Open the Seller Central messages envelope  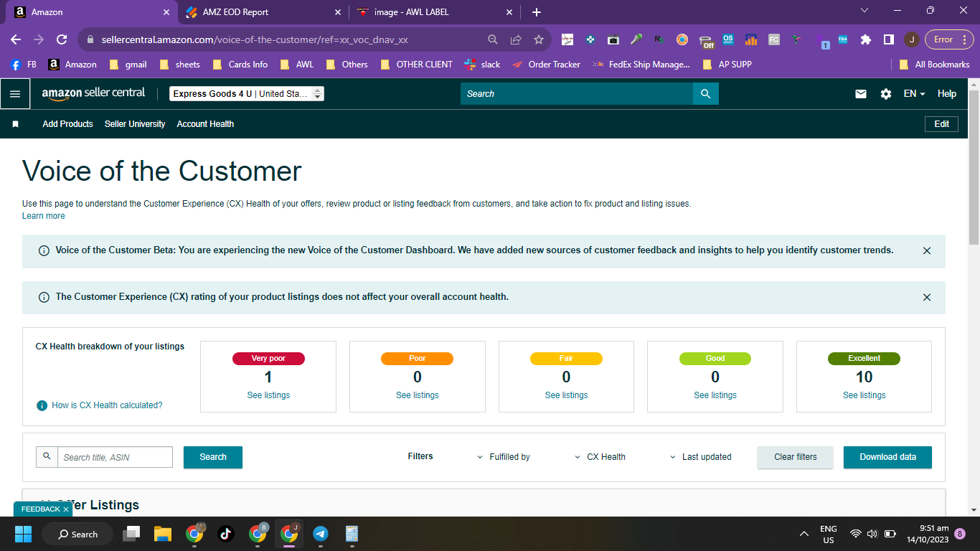(x=861, y=94)
